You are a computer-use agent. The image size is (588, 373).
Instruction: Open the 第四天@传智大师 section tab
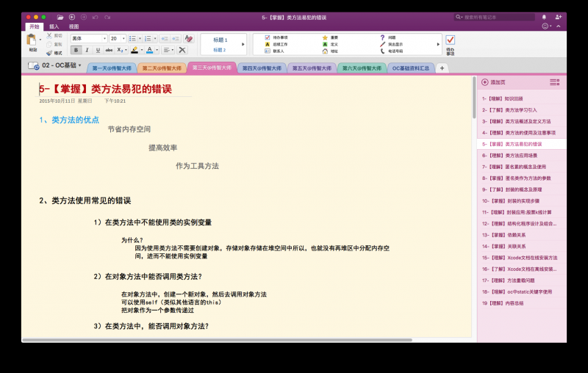259,68
